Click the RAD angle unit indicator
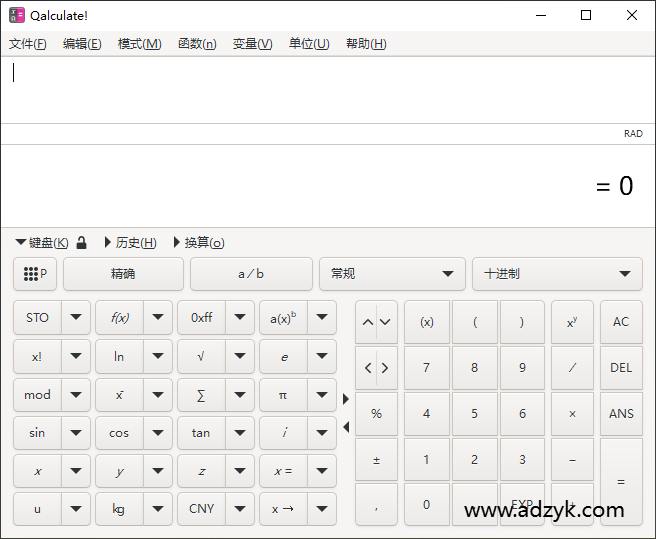 (x=633, y=134)
